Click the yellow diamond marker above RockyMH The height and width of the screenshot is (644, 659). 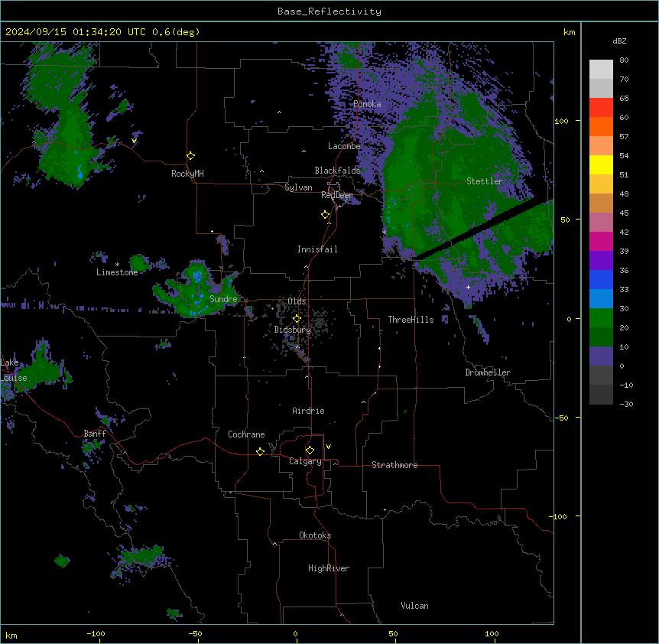click(x=191, y=156)
